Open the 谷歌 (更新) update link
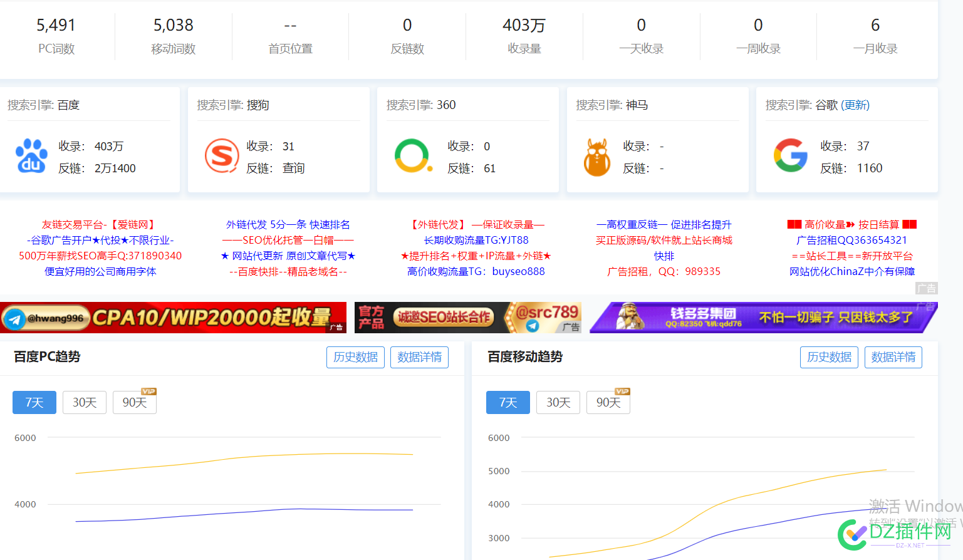The width and height of the screenshot is (963, 560). coord(855,105)
